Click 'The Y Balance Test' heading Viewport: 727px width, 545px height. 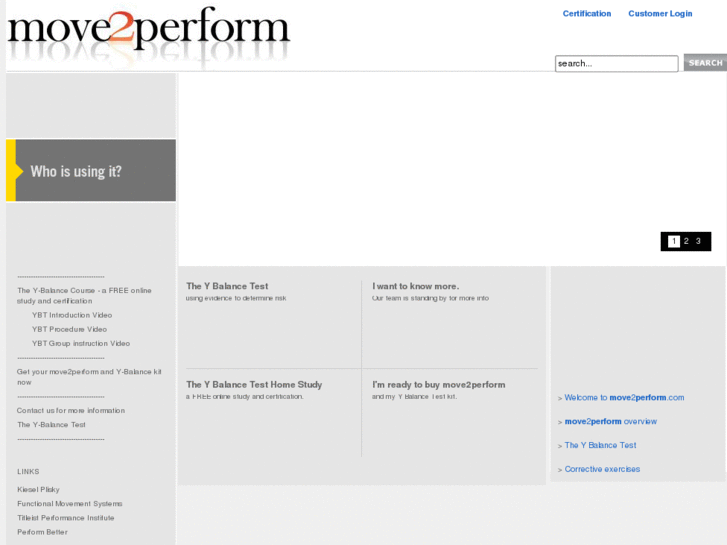[x=227, y=286]
